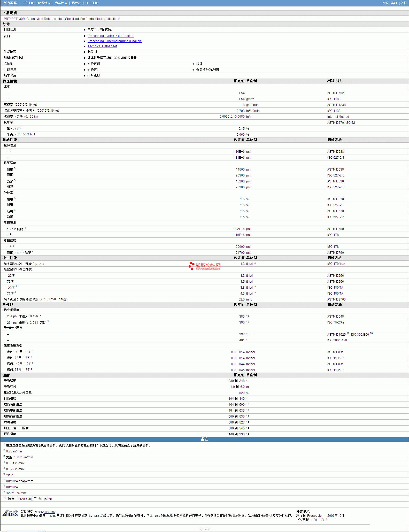This screenshot has width=409, height=532.
Task: Click the IDES Inc. copyright link
Action: click(x=50, y=512)
